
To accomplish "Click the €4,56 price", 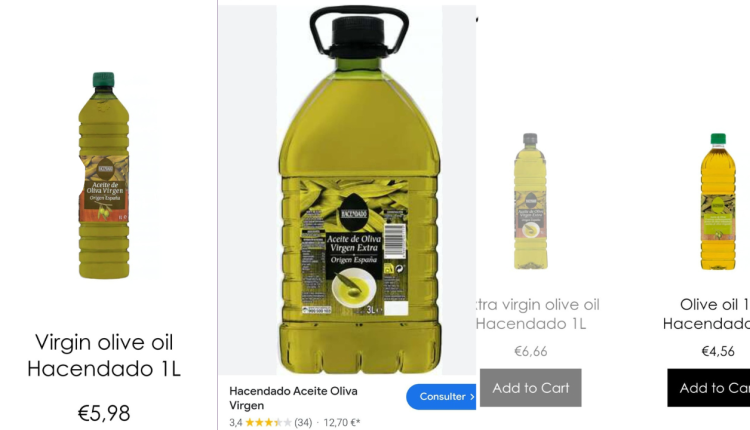I will pyautogui.click(x=718, y=352).
